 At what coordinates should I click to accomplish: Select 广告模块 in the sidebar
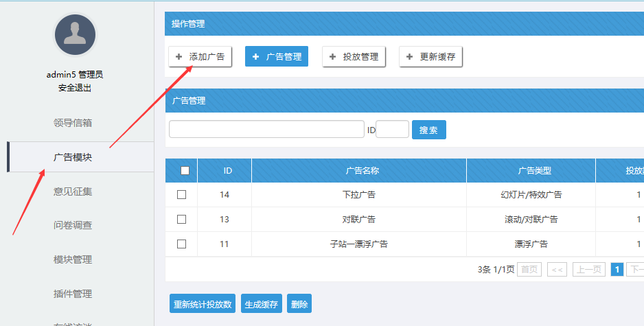(x=73, y=157)
